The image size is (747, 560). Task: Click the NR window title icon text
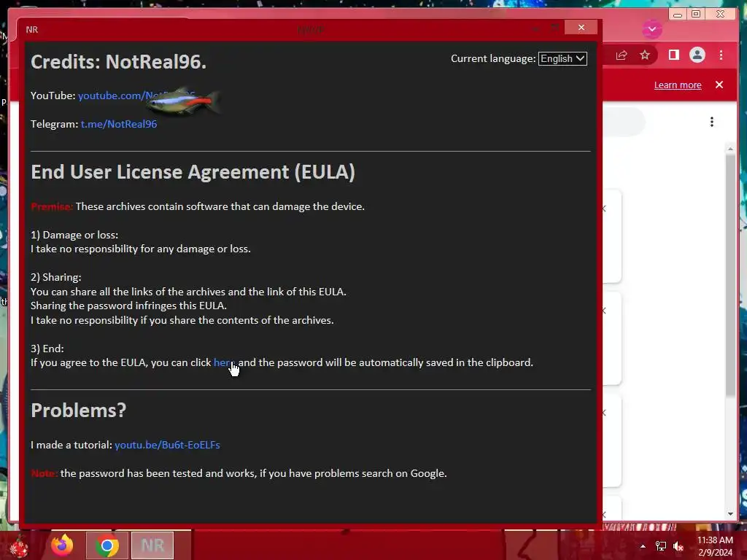click(x=32, y=29)
